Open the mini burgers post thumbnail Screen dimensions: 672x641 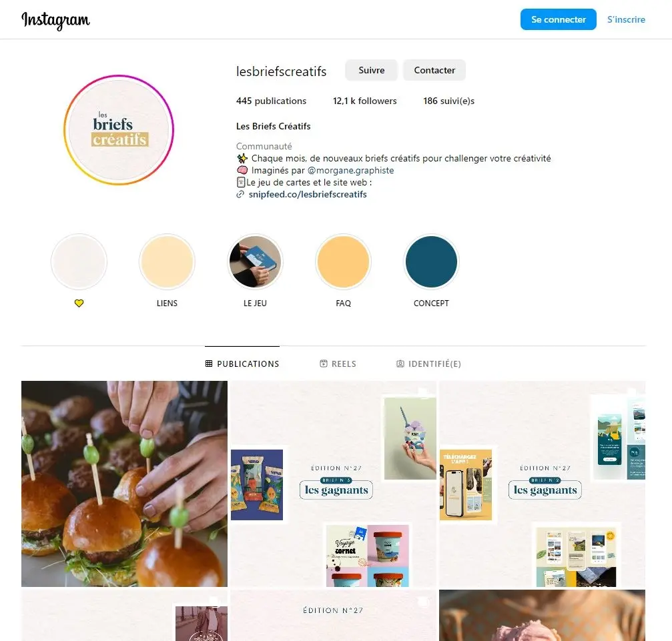click(x=124, y=484)
